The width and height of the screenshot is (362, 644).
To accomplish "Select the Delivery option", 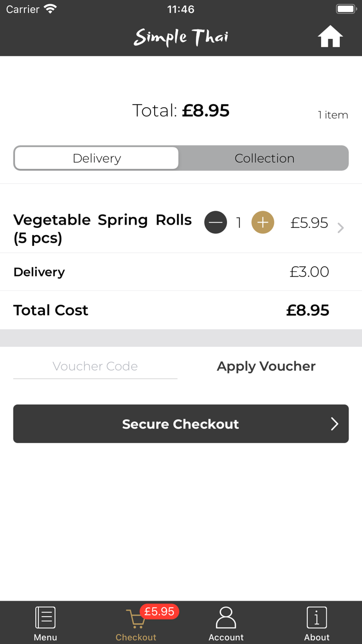I will point(97,158).
